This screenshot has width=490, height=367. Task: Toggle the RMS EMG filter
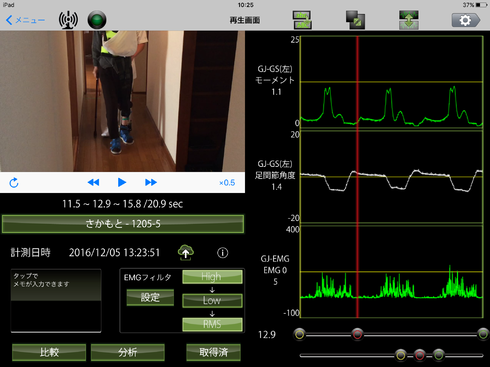tap(212, 324)
